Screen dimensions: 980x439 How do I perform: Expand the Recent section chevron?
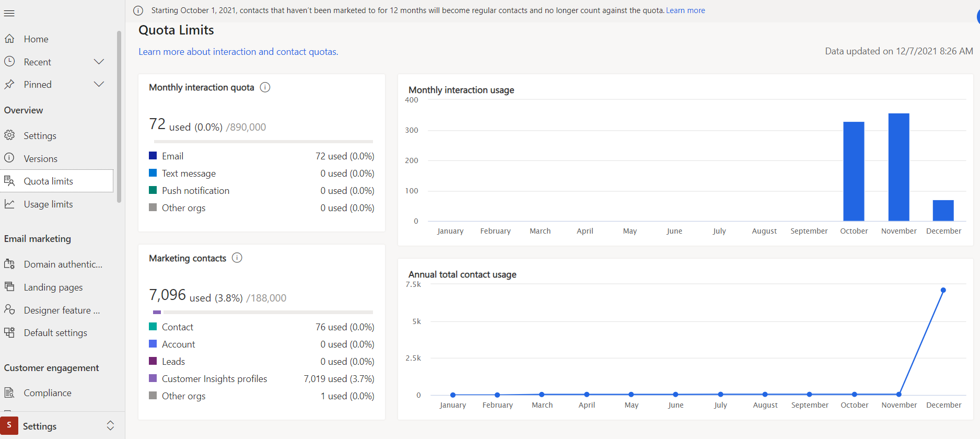tap(99, 62)
